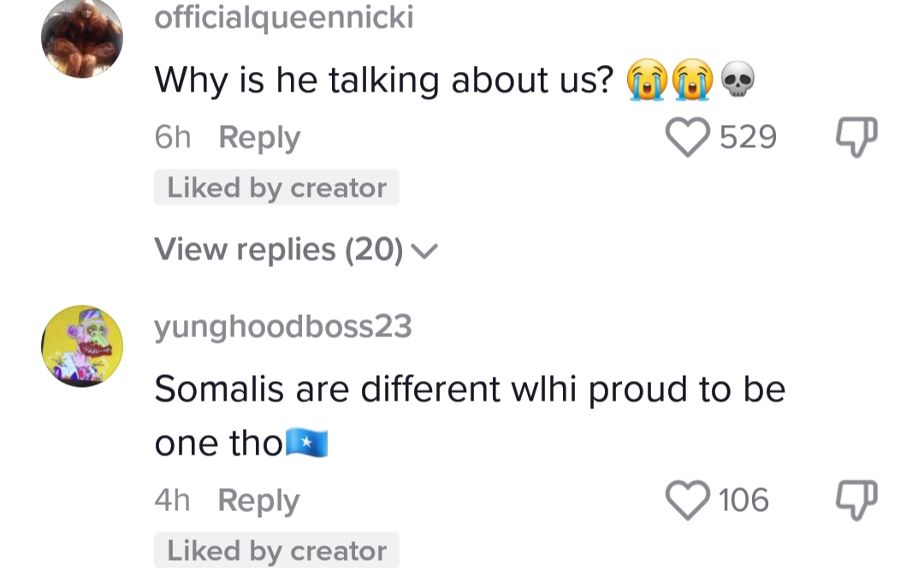924x577 pixels.
Task: Tap heart icon on yunghoodboss23's comment
Action: (689, 500)
